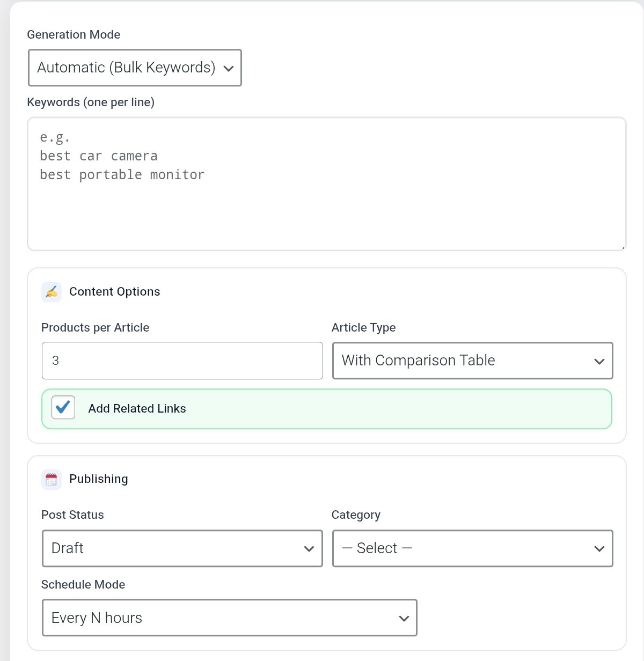
Task: Click the Article Type label
Action: tap(363, 328)
